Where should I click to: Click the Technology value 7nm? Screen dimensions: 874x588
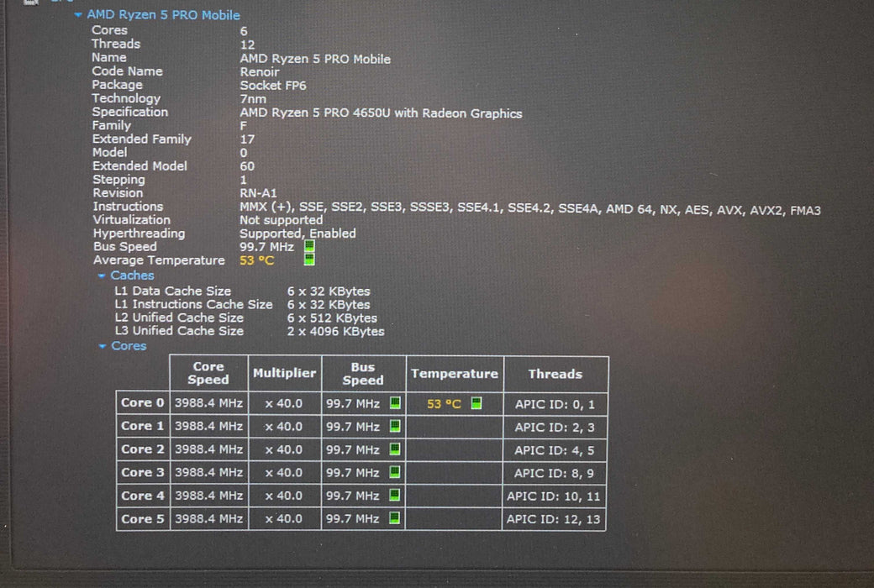point(253,99)
